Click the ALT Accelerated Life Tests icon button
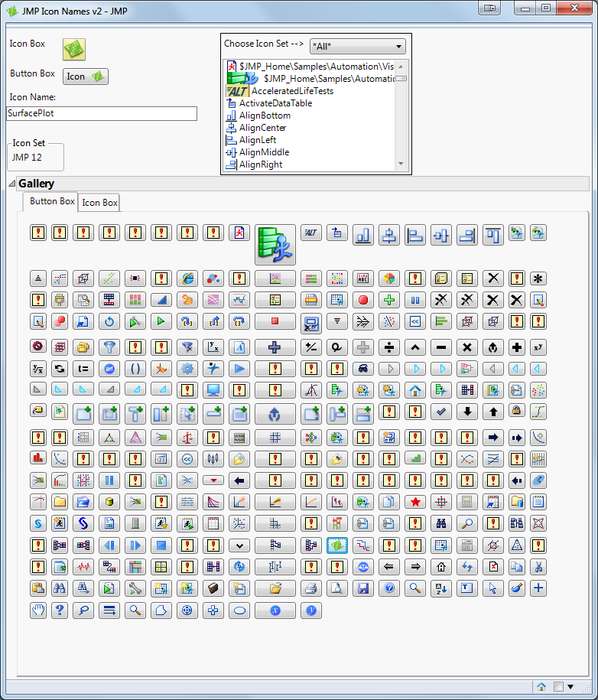This screenshot has width=598, height=700. pos(311,233)
